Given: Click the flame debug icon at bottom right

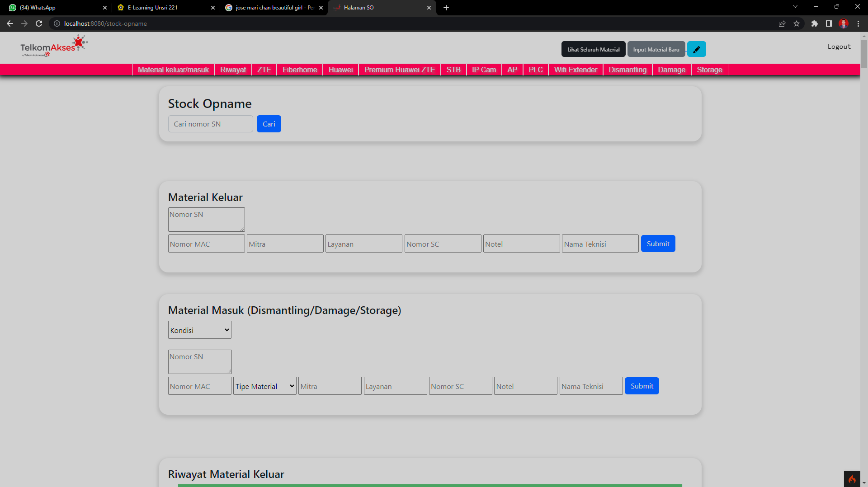Looking at the screenshot, I should coord(852,479).
